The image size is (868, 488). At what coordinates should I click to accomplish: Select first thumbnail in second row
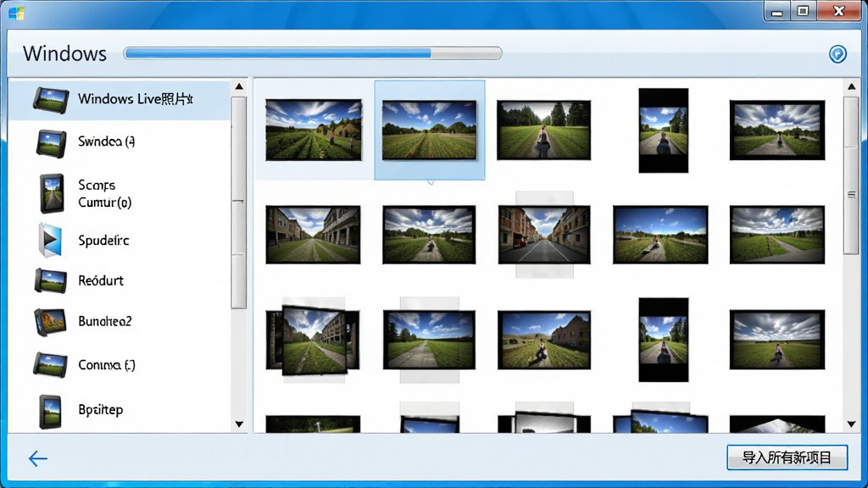(x=313, y=235)
